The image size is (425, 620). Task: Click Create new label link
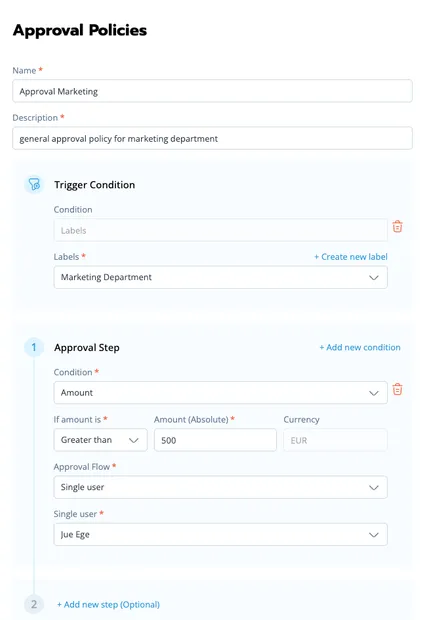tap(351, 257)
